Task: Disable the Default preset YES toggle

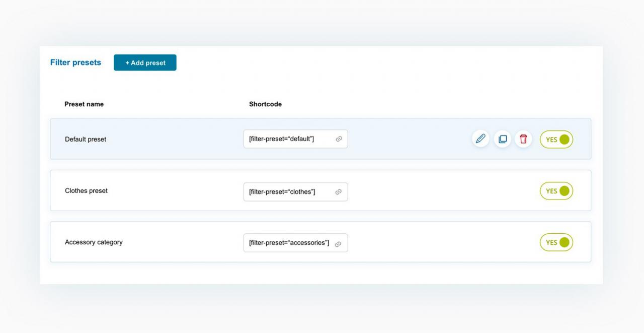Action: point(556,140)
